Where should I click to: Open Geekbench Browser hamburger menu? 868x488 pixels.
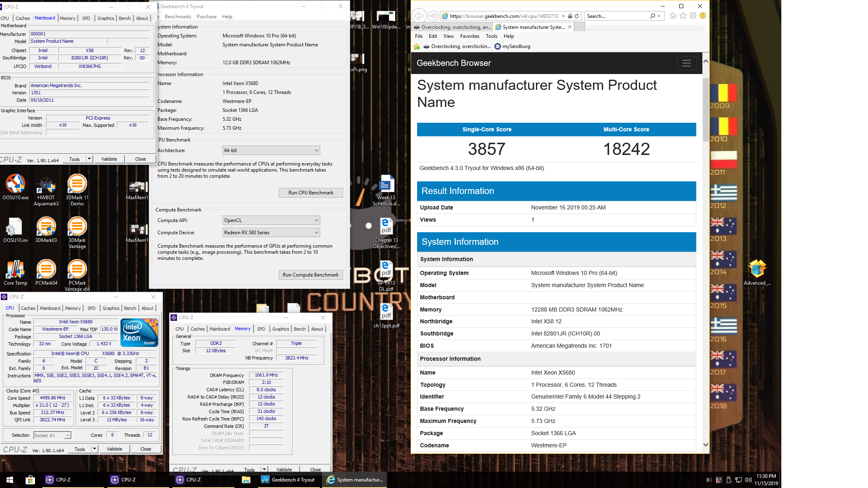pos(687,63)
